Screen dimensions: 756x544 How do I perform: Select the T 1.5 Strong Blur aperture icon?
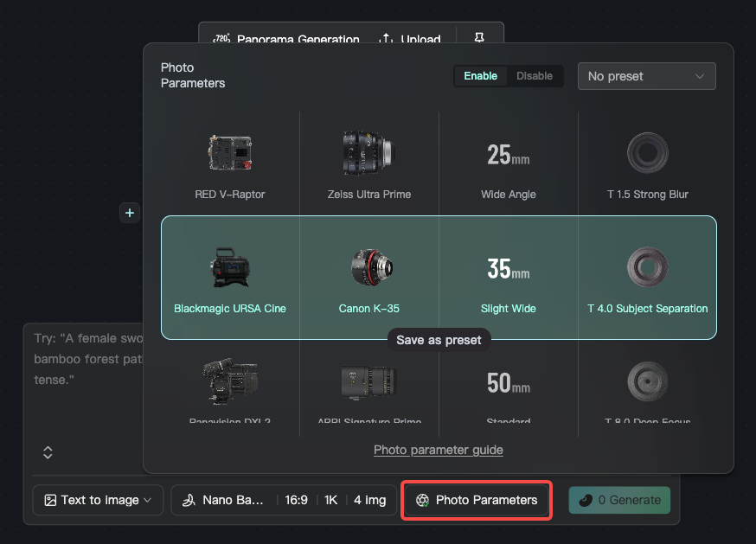[648, 153]
